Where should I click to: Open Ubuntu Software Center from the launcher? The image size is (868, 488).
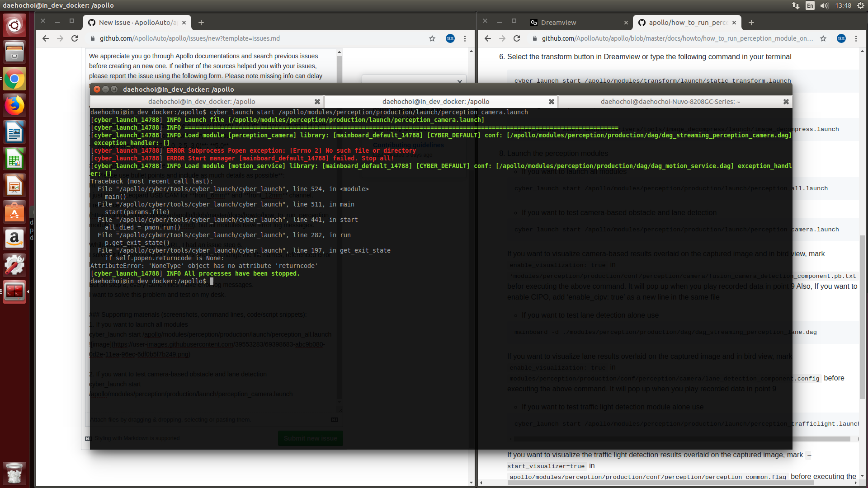click(14, 212)
